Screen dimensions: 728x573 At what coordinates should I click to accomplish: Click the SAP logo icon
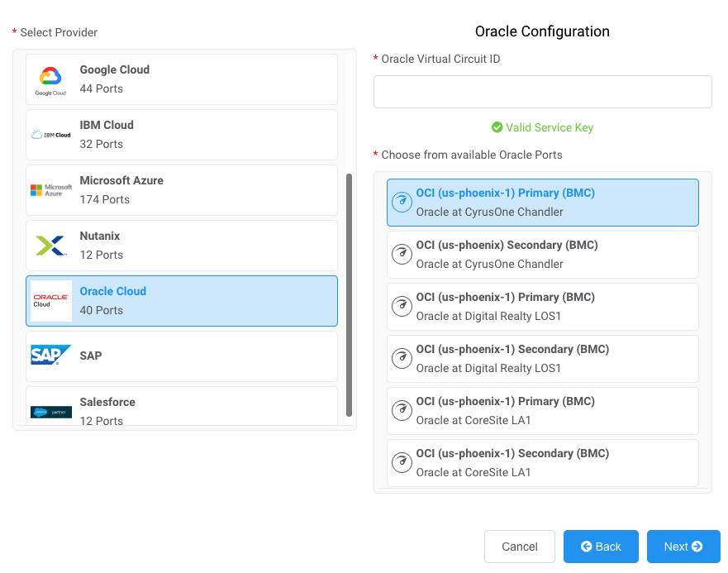tap(50, 355)
